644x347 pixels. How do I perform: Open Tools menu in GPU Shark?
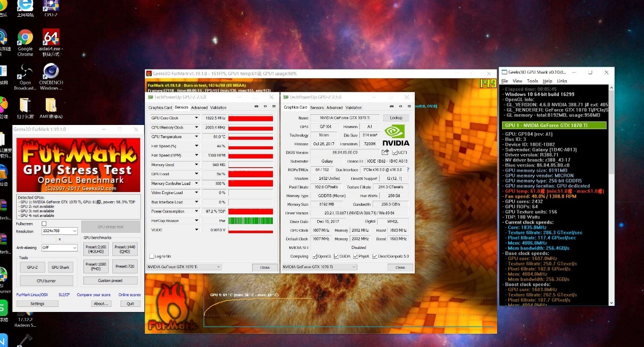click(532, 81)
